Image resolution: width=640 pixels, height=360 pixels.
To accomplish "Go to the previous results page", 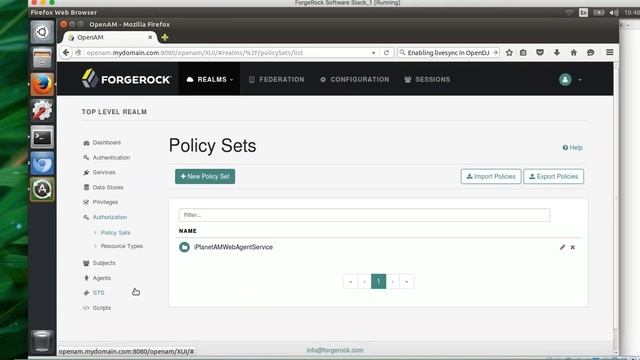I will tap(364, 281).
